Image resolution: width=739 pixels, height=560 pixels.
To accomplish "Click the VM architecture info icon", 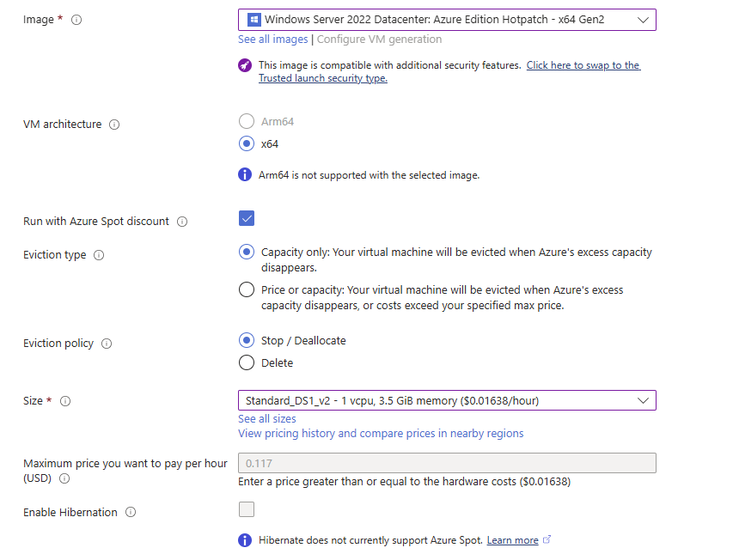I will point(114,125).
